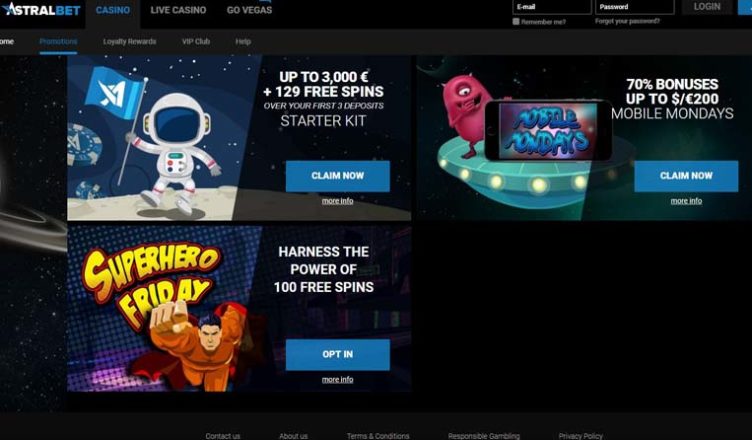Viewport: 752px width, 440px height.
Task: Click the AstralBet logo
Action: (x=41, y=9)
